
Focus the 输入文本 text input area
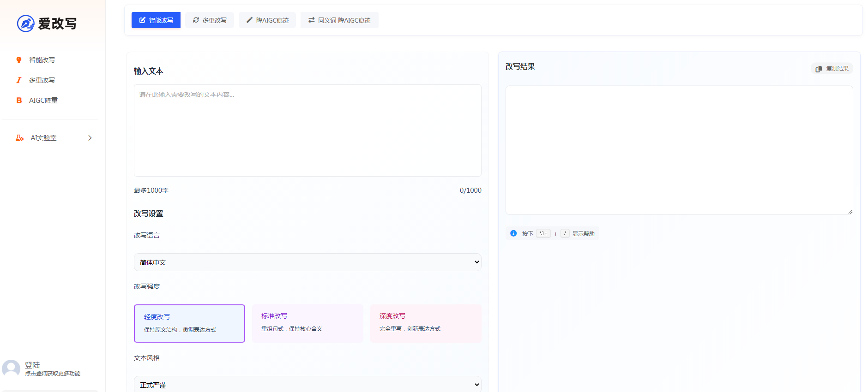[307, 131]
